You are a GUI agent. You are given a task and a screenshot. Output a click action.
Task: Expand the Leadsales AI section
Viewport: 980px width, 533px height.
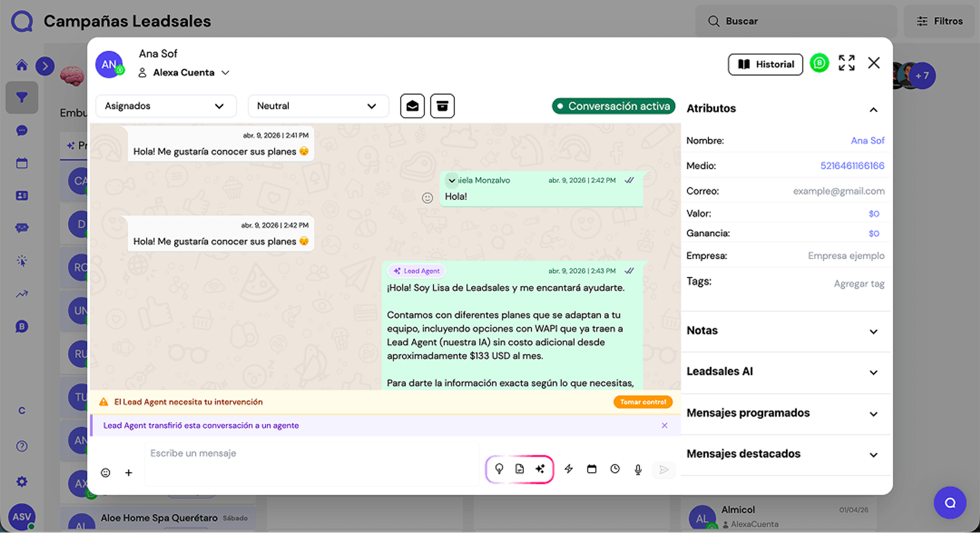point(874,372)
